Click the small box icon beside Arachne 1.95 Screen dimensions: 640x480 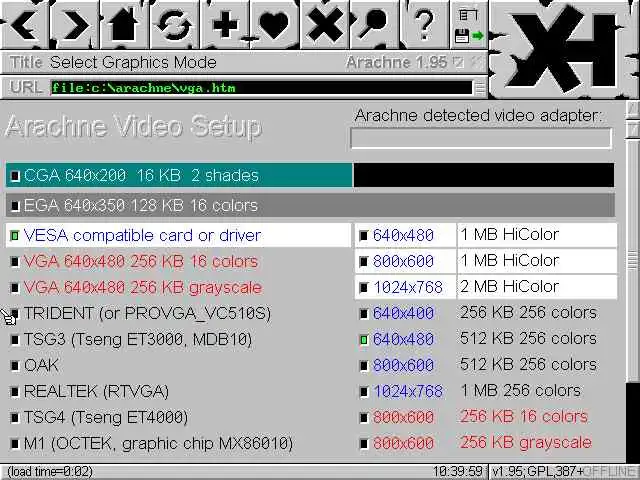click(459, 62)
